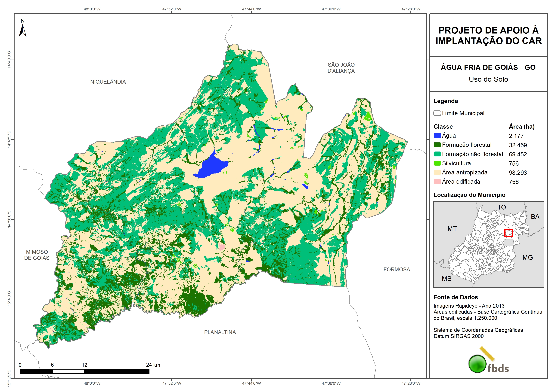Click the NIQUELÂNDIA municipality label

108,82
